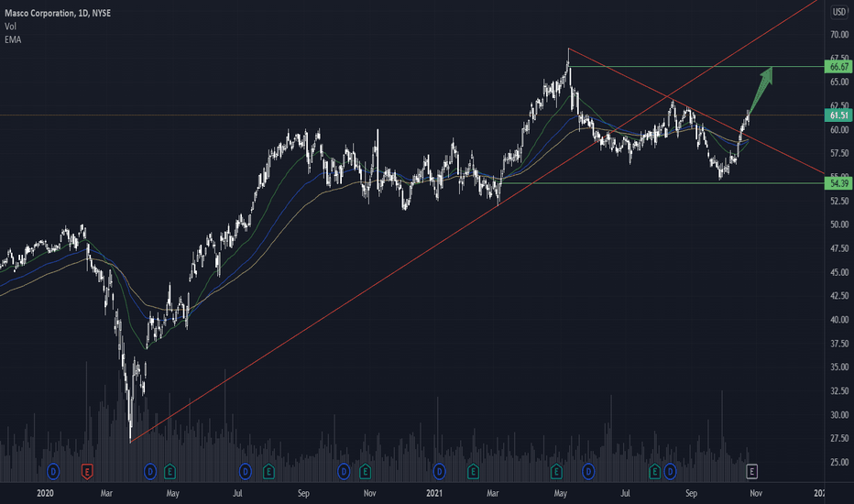Click the Masco Corporation symbol title
The image size is (854, 504).
point(58,13)
